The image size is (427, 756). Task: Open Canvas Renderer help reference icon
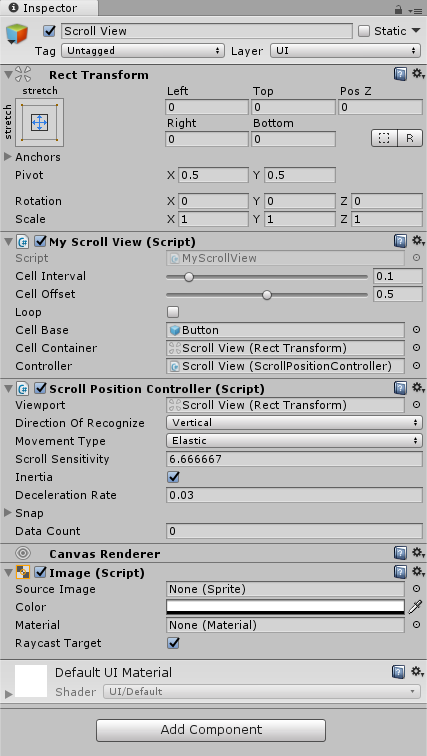tap(400, 553)
